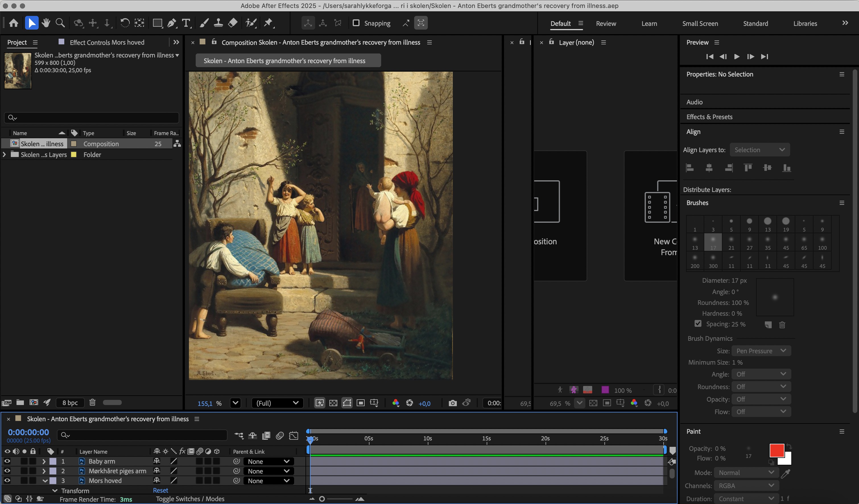Uncheck the brush Spacing checkbox
This screenshot has width=859, height=504.
[x=698, y=323]
